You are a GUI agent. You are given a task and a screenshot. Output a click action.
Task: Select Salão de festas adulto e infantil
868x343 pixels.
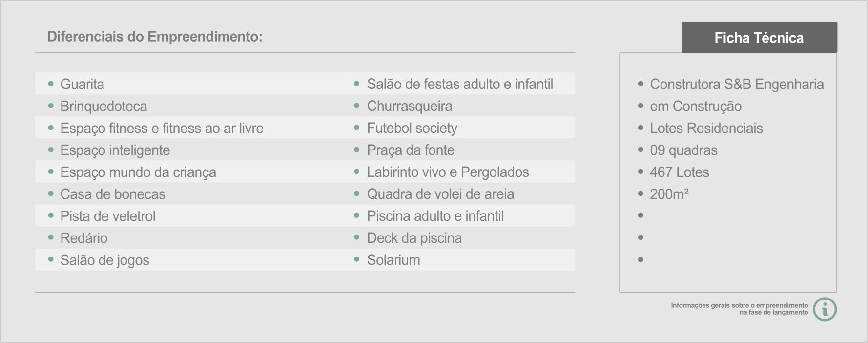460,84
